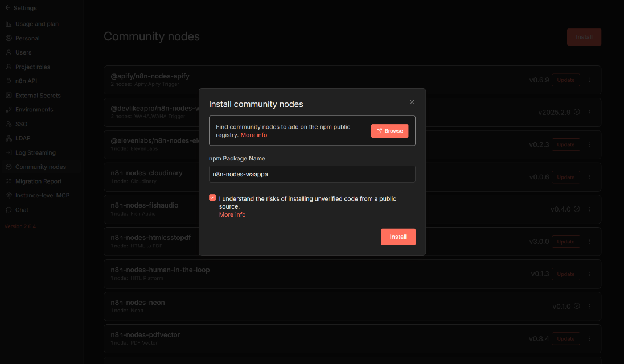Click the Chat bubble icon
The image size is (624, 364).
pyautogui.click(x=9, y=210)
